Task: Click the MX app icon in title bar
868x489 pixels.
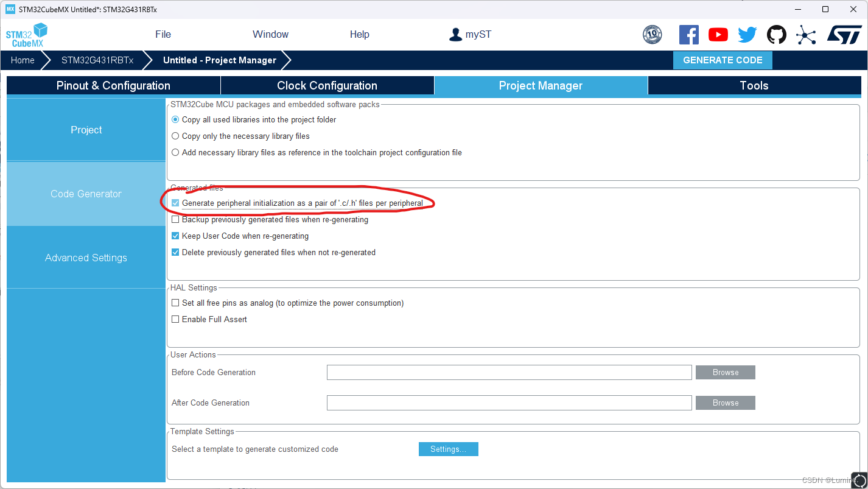Action: coord(10,9)
